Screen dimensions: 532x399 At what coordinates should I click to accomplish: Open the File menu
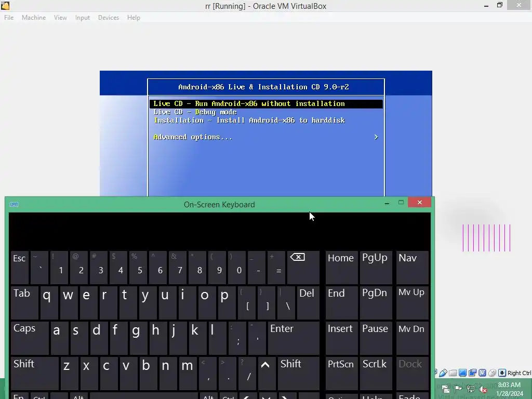click(9, 17)
